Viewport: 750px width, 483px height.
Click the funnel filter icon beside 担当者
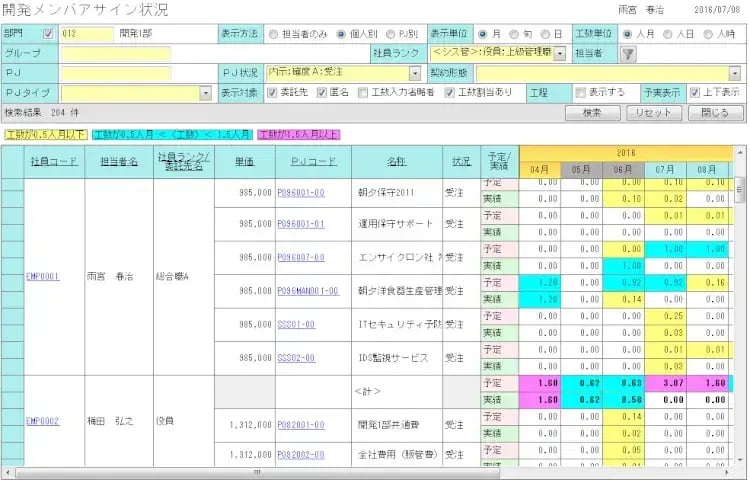click(x=628, y=53)
